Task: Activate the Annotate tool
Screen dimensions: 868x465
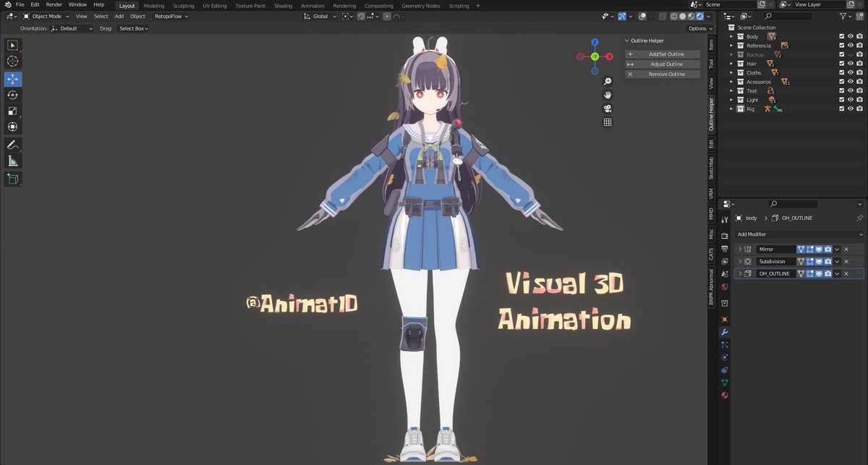Action: coord(13,145)
